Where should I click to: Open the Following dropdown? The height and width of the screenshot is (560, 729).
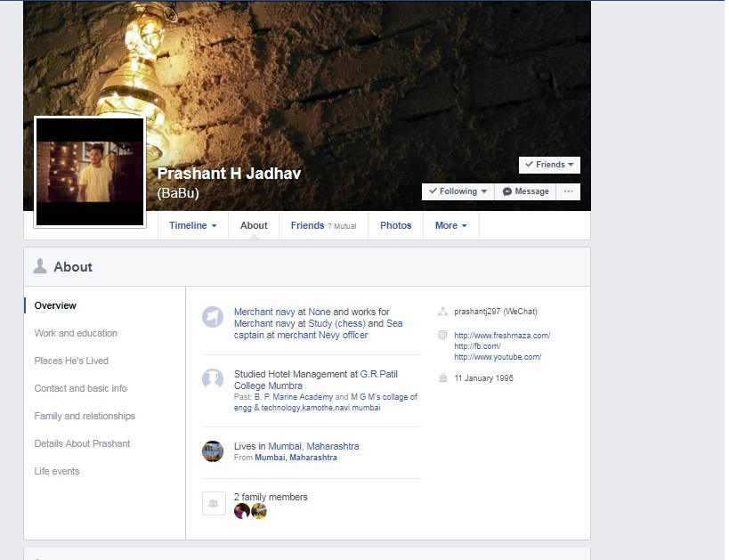coord(458,191)
